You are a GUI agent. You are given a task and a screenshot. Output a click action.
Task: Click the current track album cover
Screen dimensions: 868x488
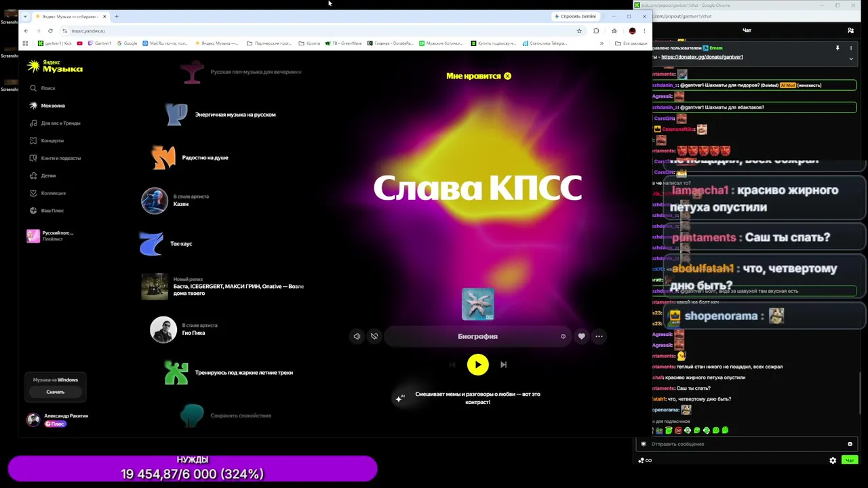(477, 304)
